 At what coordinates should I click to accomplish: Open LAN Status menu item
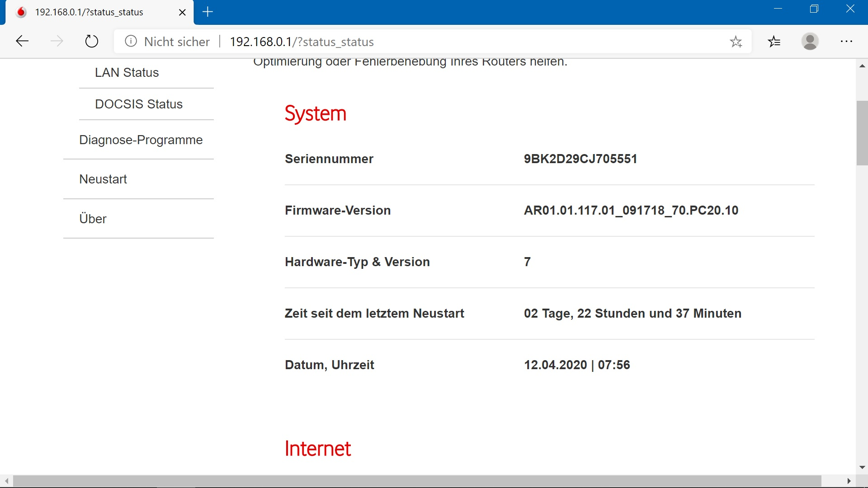127,73
